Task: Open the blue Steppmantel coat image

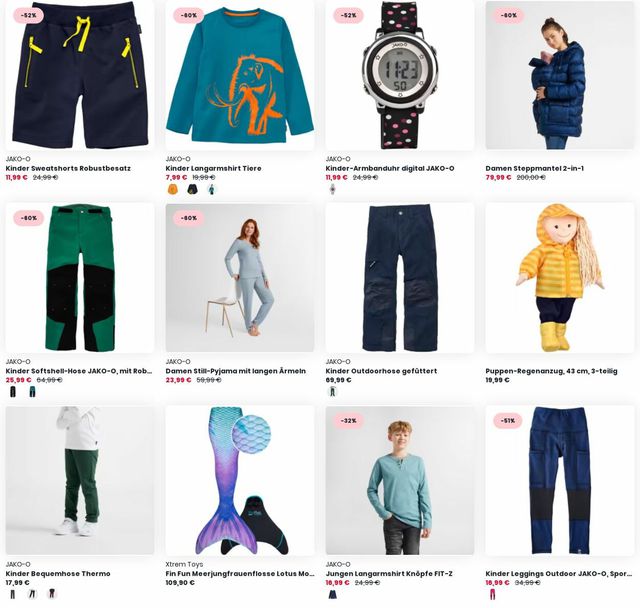Action: pyautogui.click(x=560, y=75)
